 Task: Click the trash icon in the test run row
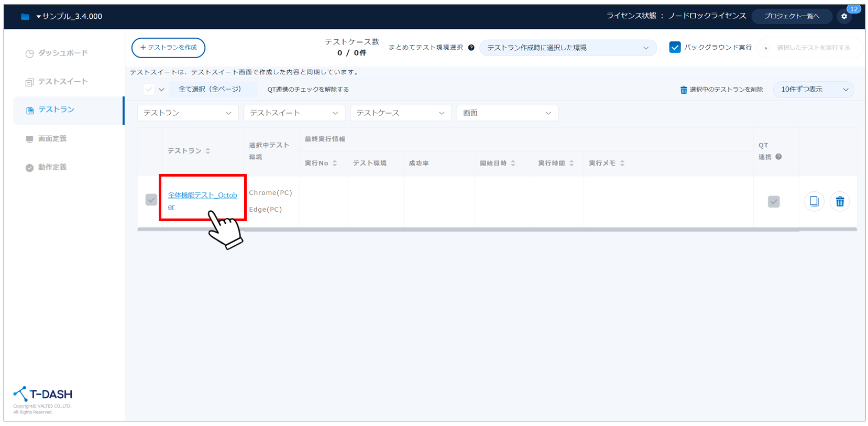[x=840, y=201]
